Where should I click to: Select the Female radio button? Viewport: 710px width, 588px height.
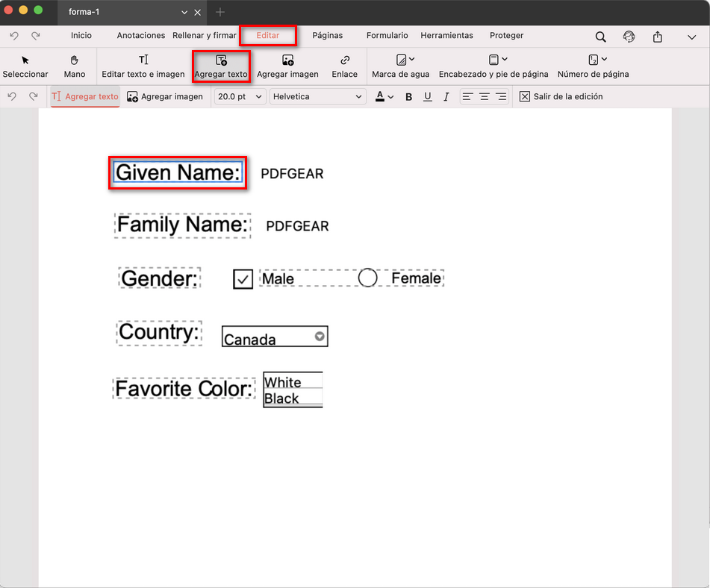(367, 278)
